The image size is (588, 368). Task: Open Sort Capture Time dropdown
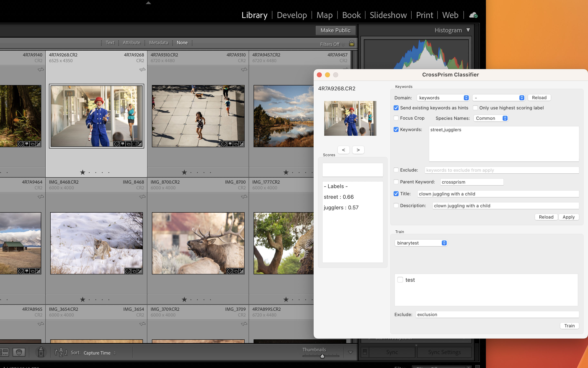(x=100, y=353)
